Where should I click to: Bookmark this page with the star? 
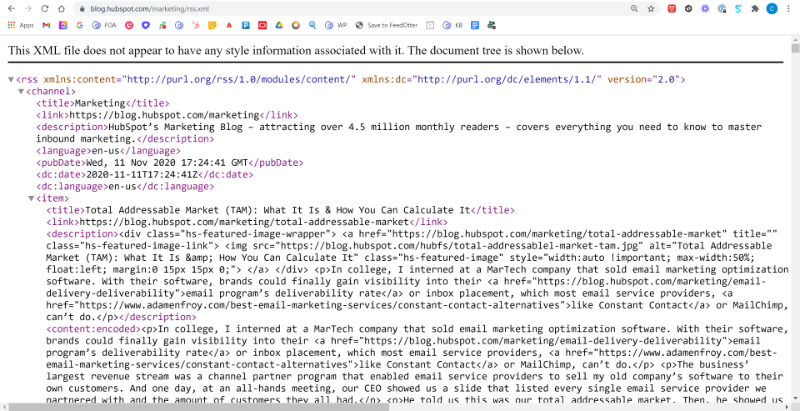pos(651,9)
